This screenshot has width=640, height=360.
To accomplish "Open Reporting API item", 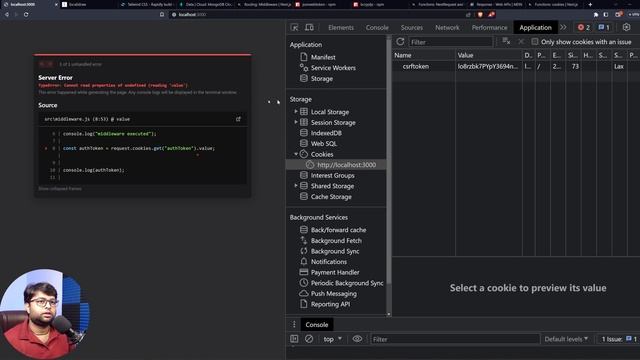I will coord(330,304).
